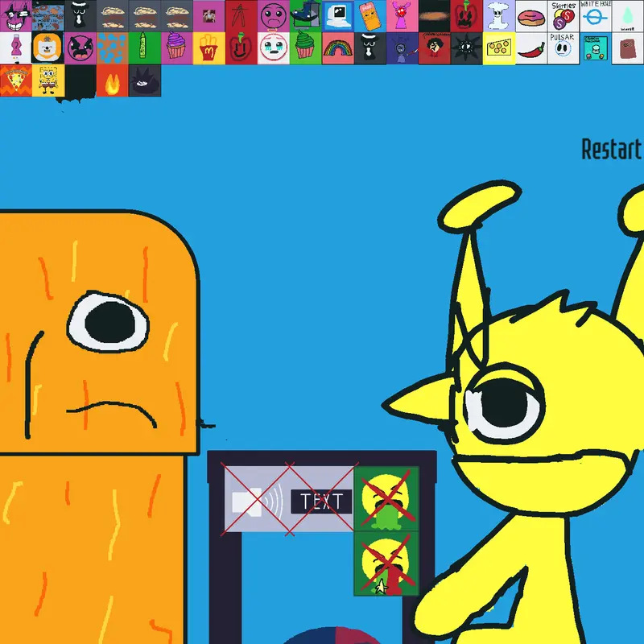Choose the green crayon tile
This screenshot has height=644, width=644.
click(145, 48)
